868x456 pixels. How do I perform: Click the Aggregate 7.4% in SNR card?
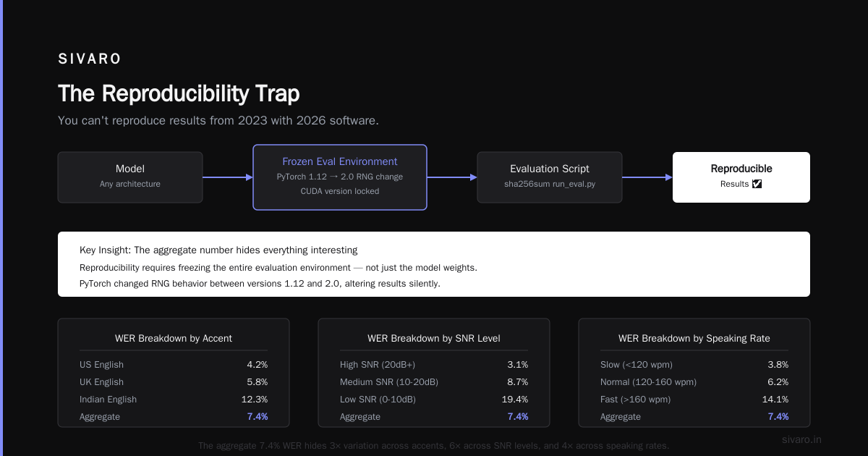518,417
